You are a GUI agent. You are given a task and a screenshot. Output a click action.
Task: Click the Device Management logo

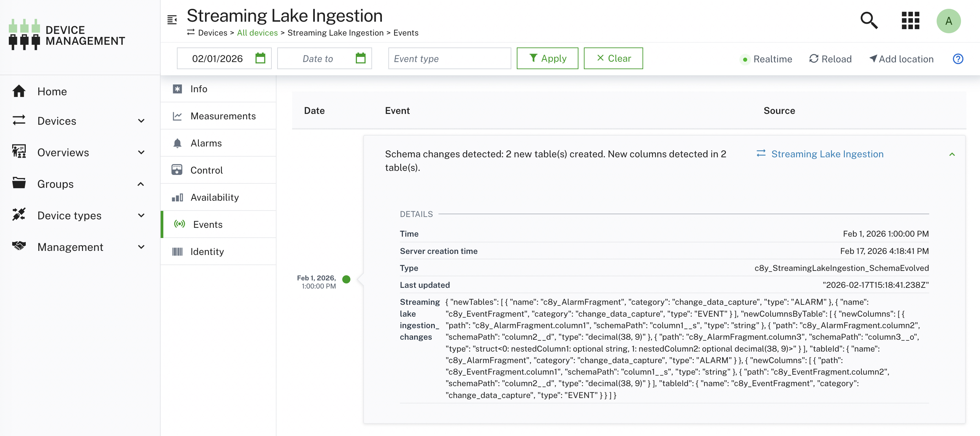click(x=67, y=35)
